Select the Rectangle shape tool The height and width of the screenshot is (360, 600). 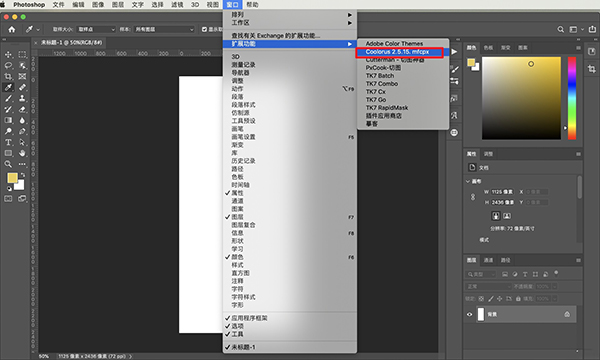pyautogui.click(x=8, y=153)
